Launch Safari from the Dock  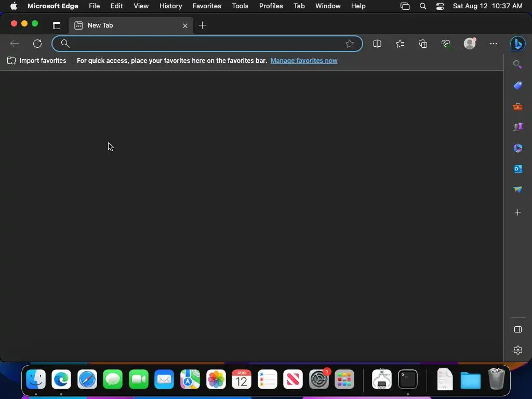tap(87, 379)
